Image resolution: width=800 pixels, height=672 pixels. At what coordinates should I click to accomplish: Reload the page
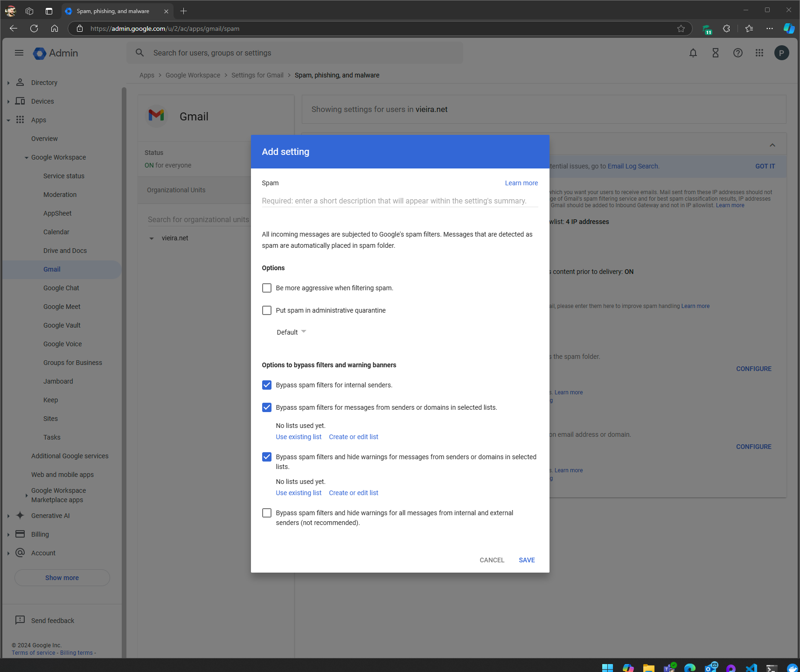[34, 28]
